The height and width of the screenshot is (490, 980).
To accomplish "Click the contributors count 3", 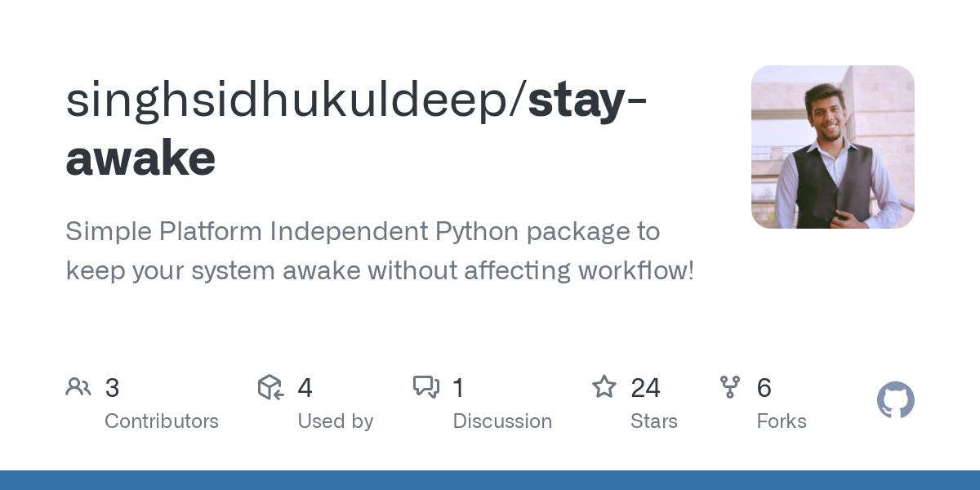I will point(112,388).
